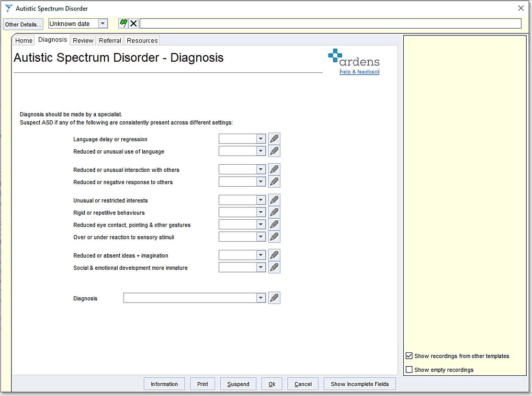Screen dimensions: 532x396
Task: Click pencil icon for Reduced eye contact row
Action: [274, 224]
